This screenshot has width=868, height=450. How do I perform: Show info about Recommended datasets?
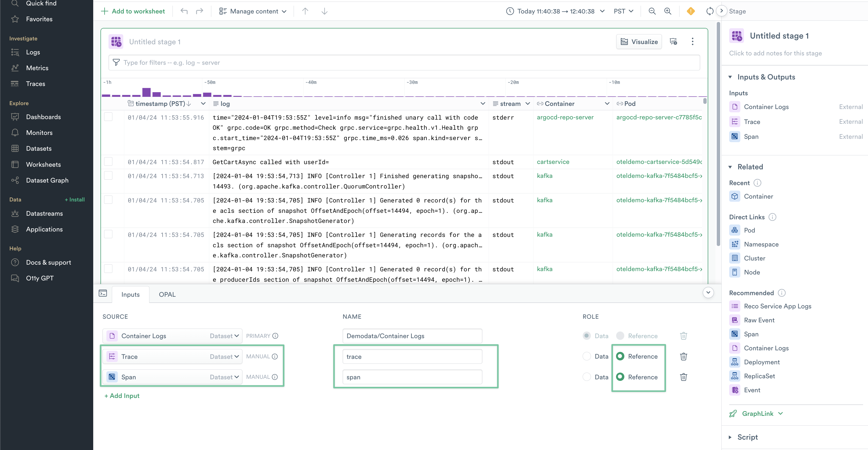[782, 293]
